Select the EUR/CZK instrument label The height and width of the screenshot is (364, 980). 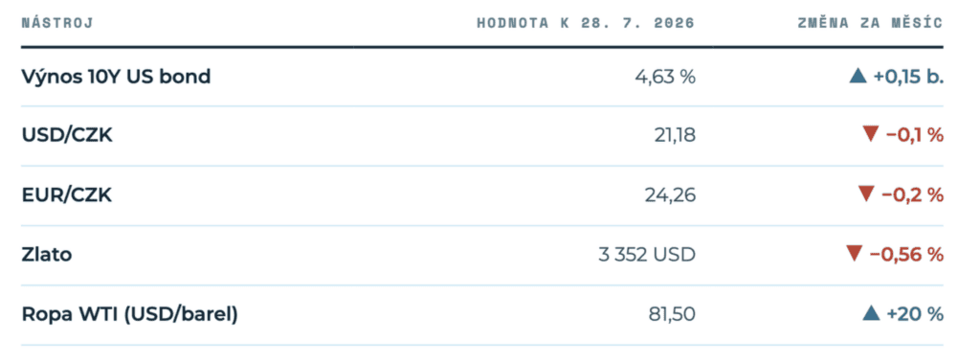click(x=67, y=195)
